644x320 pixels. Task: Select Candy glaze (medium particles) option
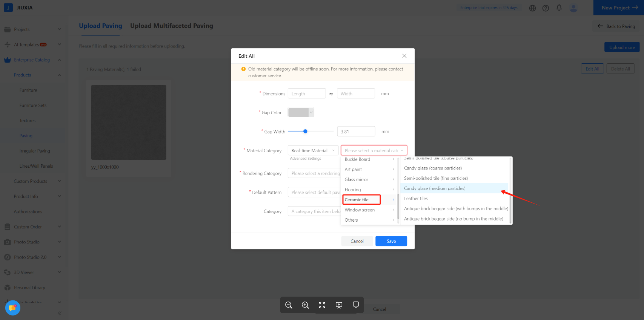click(x=435, y=188)
